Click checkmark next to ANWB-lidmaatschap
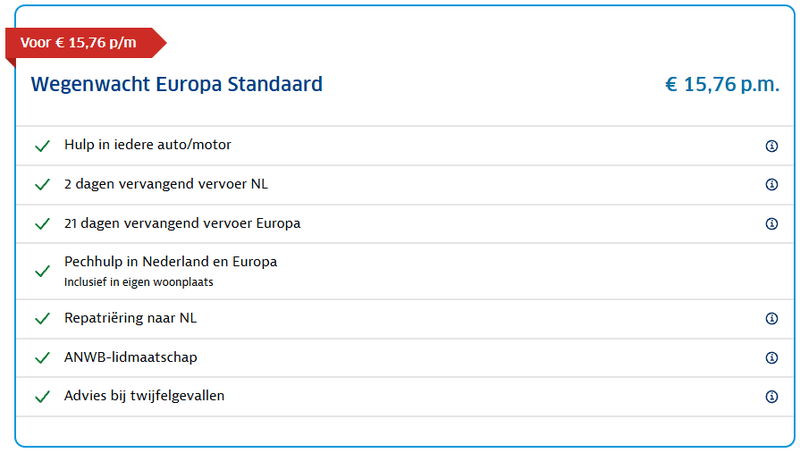800x453 pixels. click(x=42, y=358)
